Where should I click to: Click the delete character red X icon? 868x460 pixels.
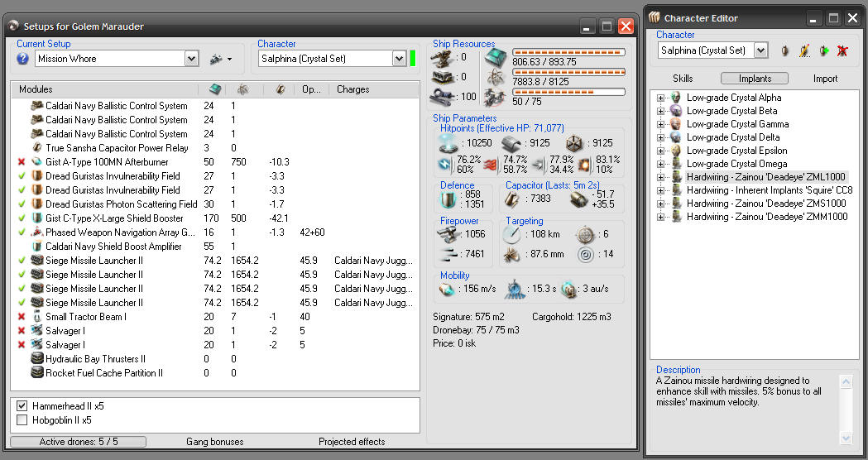(842, 51)
